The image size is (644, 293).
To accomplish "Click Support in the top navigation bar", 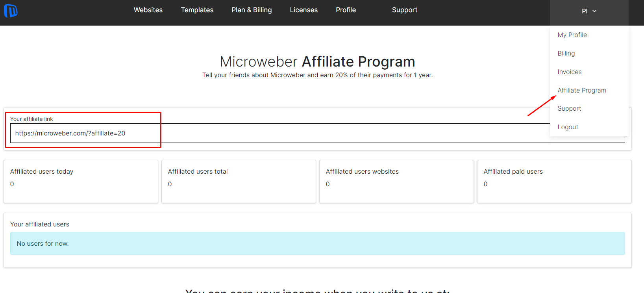I will 404,10.
